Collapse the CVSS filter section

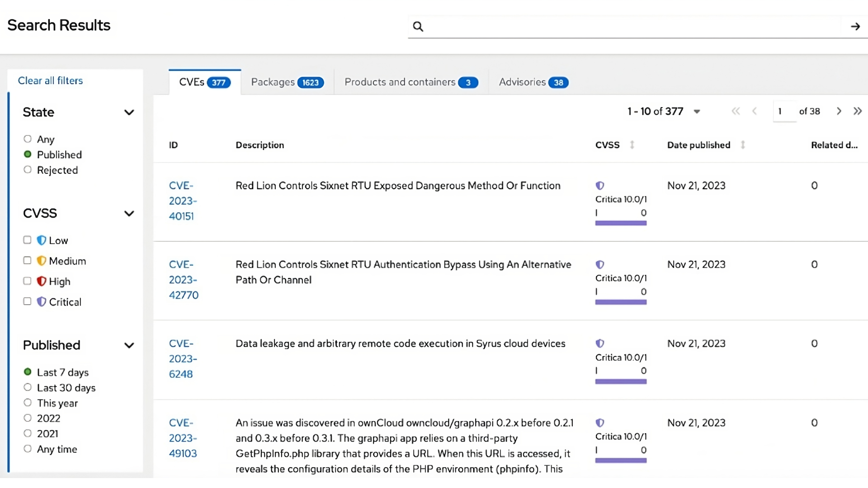(x=129, y=213)
